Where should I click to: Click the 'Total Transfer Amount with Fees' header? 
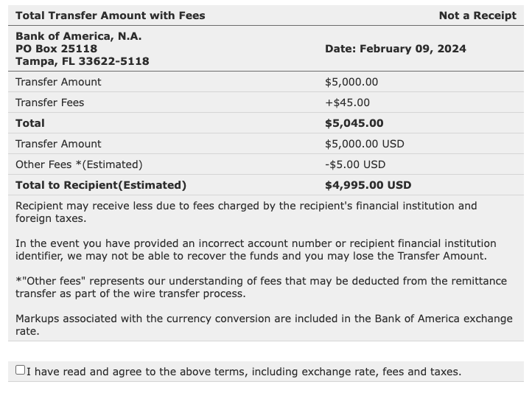tap(111, 15)
